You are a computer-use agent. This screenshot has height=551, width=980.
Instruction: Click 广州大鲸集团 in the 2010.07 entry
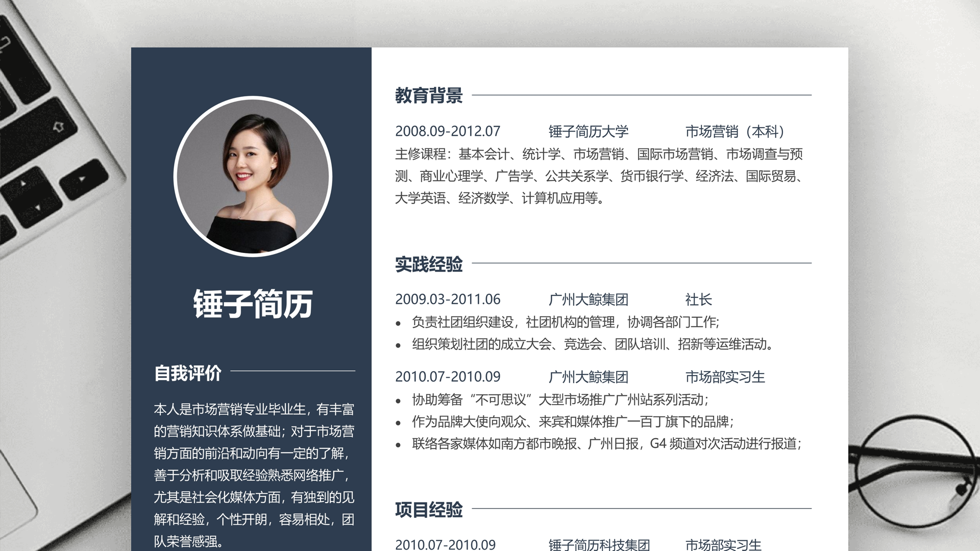[x=589, y=377]
